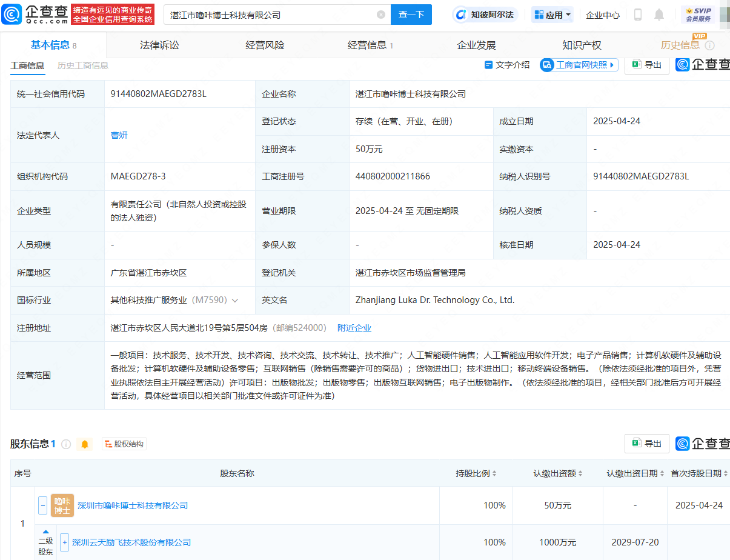This screenshot has width=730, height=560.
Task: Expand the 深圳云天励飞技术 shareholder row
Action: [x=64, y=542]
